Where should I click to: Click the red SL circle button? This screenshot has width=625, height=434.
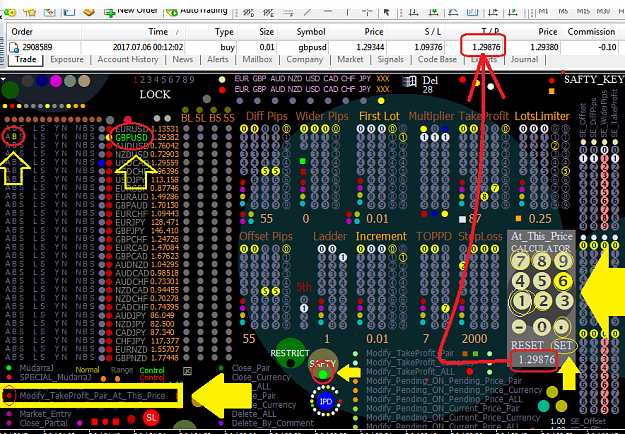coord(151,418)
